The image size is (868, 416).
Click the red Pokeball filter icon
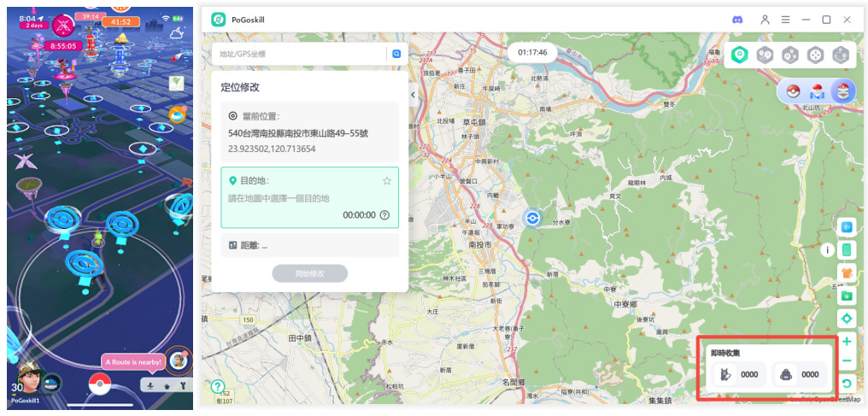pos(794,91)
